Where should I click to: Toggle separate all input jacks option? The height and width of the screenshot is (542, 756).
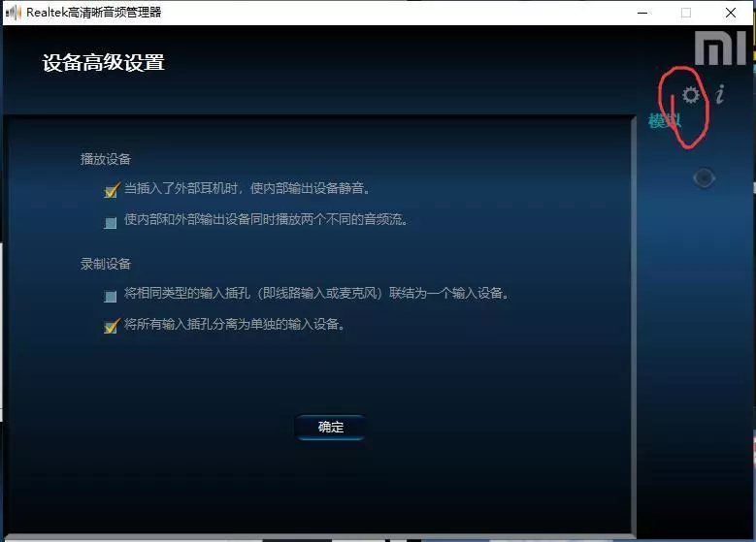click(112, 326)
